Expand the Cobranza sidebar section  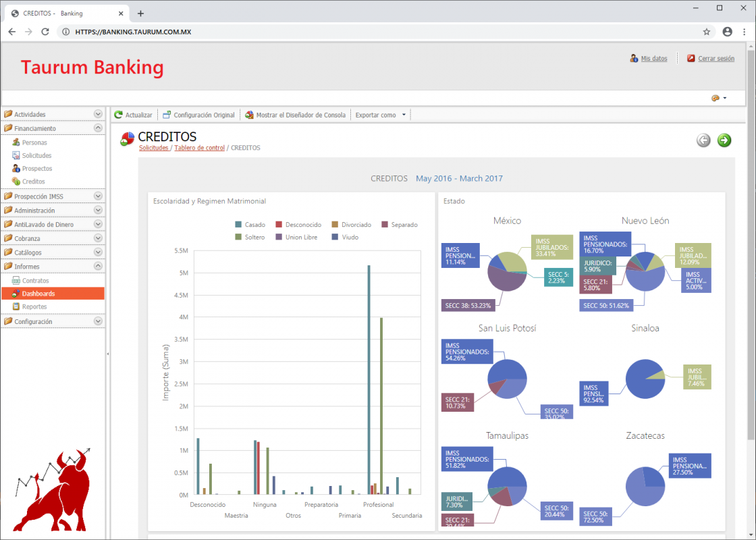coord(98,239)
